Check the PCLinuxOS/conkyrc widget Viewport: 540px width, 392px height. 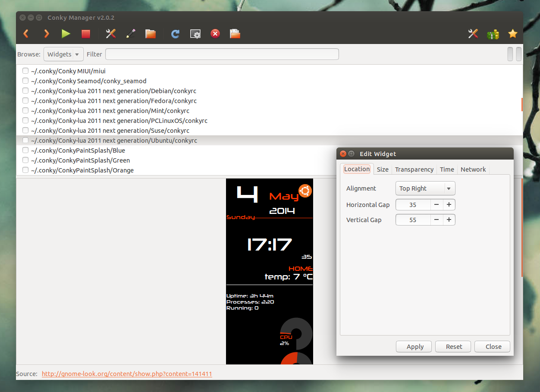tap(25, 120)
